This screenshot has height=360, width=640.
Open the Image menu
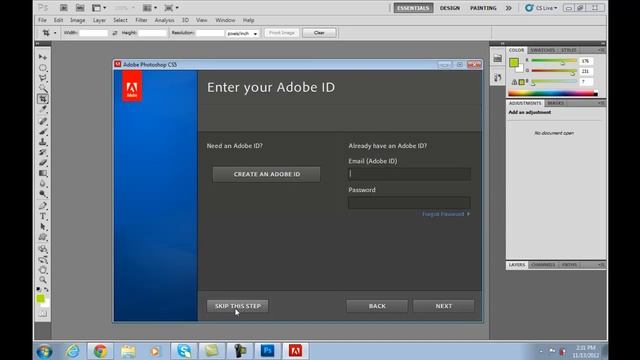[78, 20]
